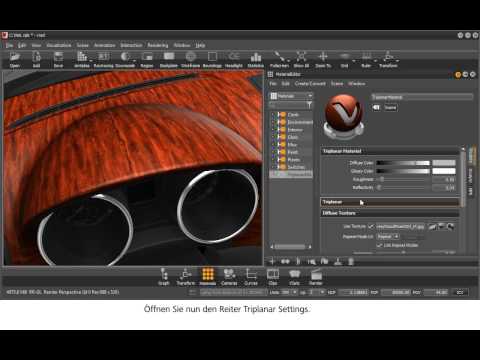Open the Clips module in bottom bar
480x360 pixels.
pyautogui.click(x=273, y=277)
